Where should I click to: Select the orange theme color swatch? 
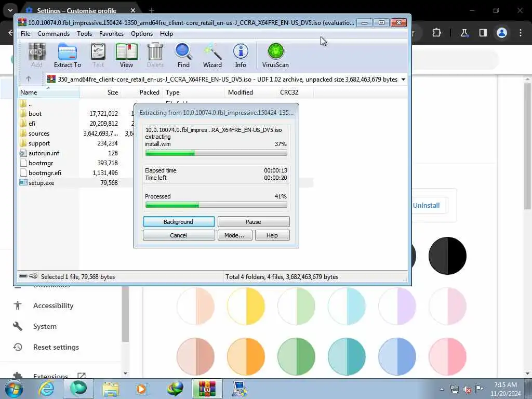pos(246,356)
